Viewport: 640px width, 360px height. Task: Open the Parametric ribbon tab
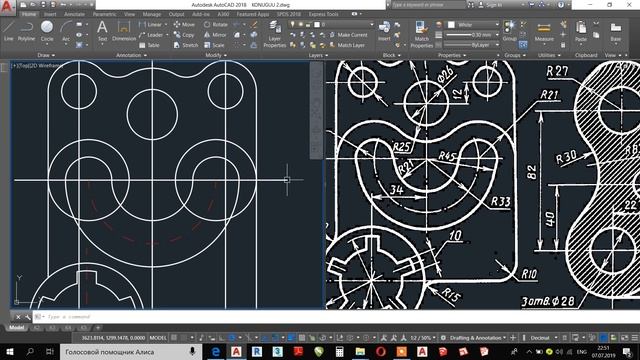(x=104, y=14)
